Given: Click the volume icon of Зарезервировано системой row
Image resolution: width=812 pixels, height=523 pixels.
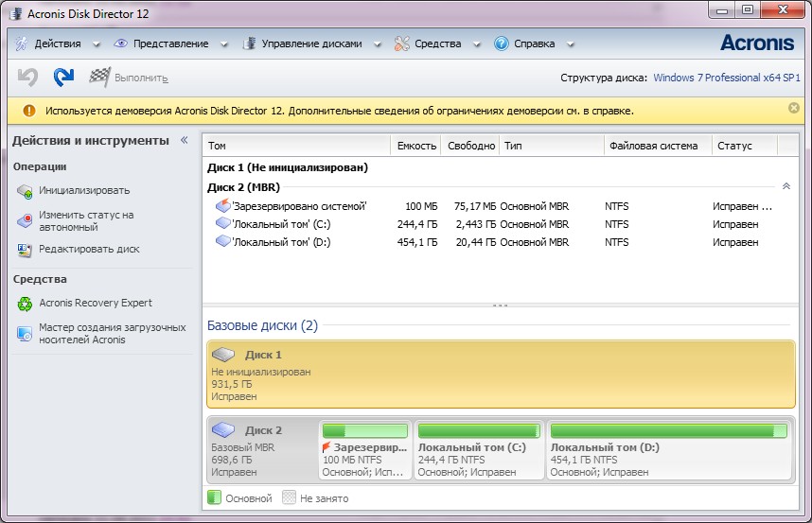Looking at the screenshot, I should pos(222,205).
